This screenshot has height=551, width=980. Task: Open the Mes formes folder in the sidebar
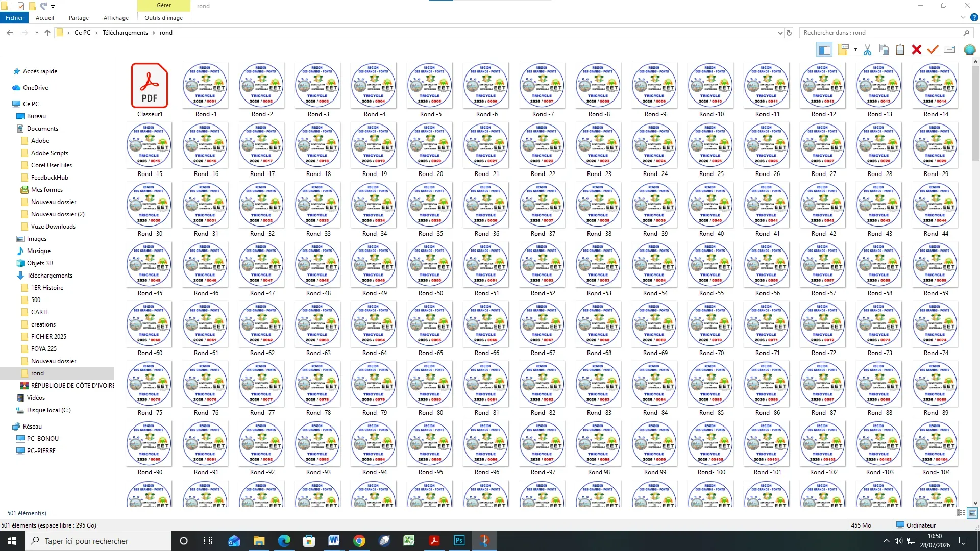pos(46,190)
